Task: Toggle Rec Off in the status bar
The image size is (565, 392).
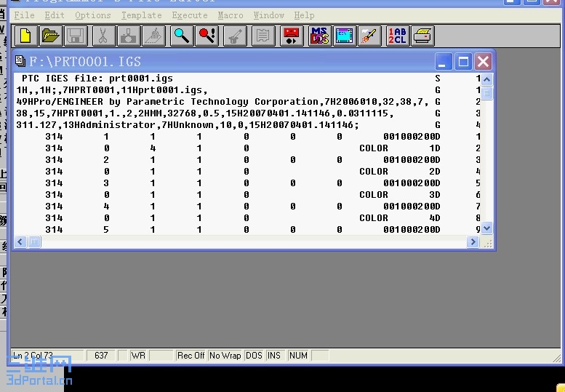Action: tap(191, 356)
